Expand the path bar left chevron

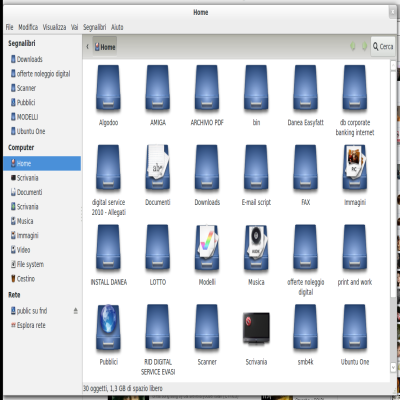point(87,47)
